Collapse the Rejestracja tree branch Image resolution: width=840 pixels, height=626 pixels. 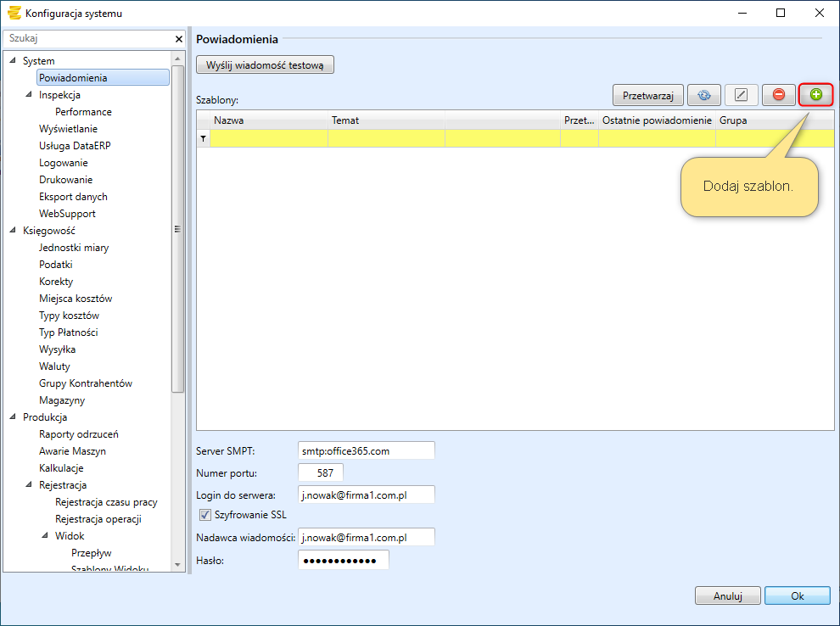30,485
